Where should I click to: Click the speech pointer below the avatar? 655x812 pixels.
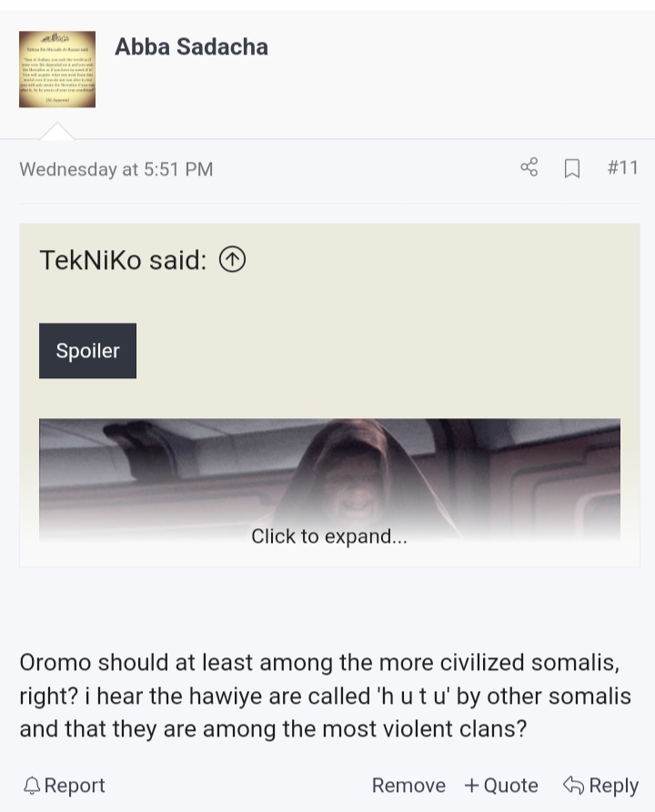click(x=57, y=131)
